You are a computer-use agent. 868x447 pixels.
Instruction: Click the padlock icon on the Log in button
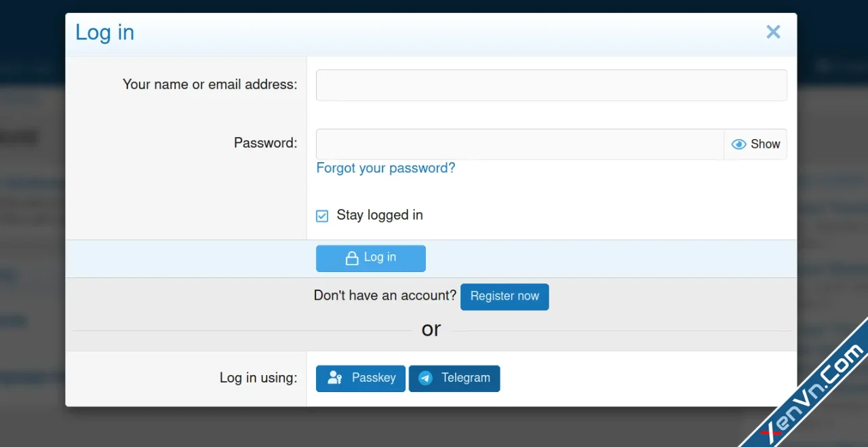352,258
